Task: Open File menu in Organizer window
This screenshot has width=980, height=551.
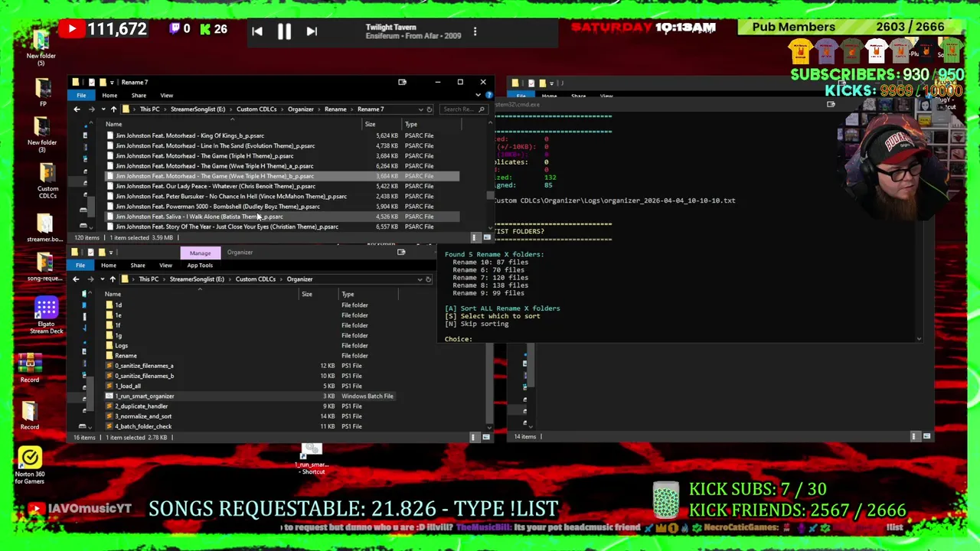Action: coord(80,266)
